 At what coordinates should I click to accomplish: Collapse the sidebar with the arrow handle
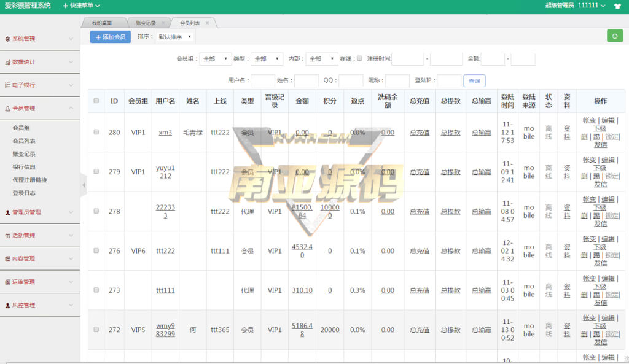[x=84, y=185]
